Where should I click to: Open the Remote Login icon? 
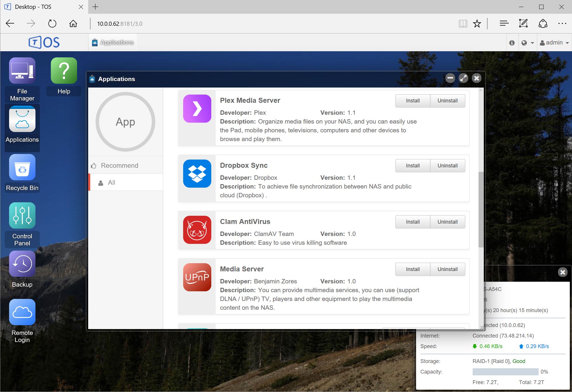pyautogui.click(x=22, y=312)
